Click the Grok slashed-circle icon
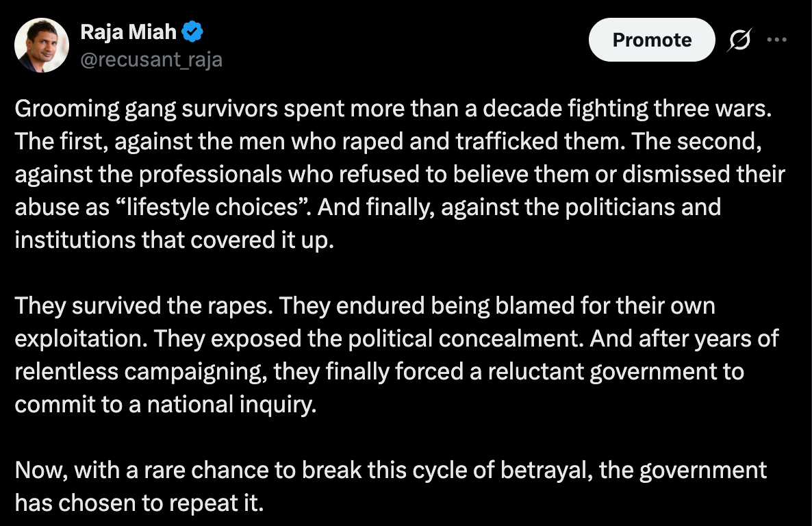This screenshot has height=526, width=812. 740,40
